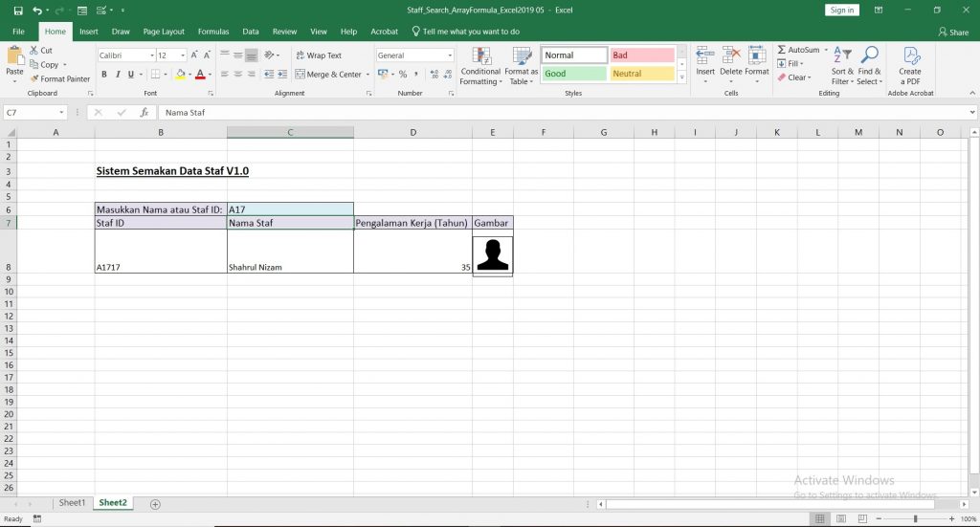The image size is (980, 527).
Task: Apply font color
Action: pyautogui.click(x=200, y=75)
